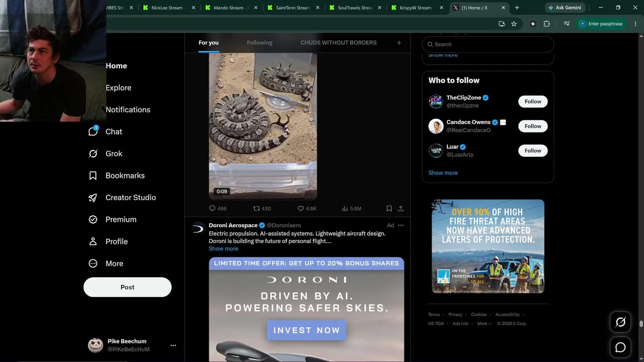Open the Ads info footer link
The image size is (644, 362).
pos(460,324)
